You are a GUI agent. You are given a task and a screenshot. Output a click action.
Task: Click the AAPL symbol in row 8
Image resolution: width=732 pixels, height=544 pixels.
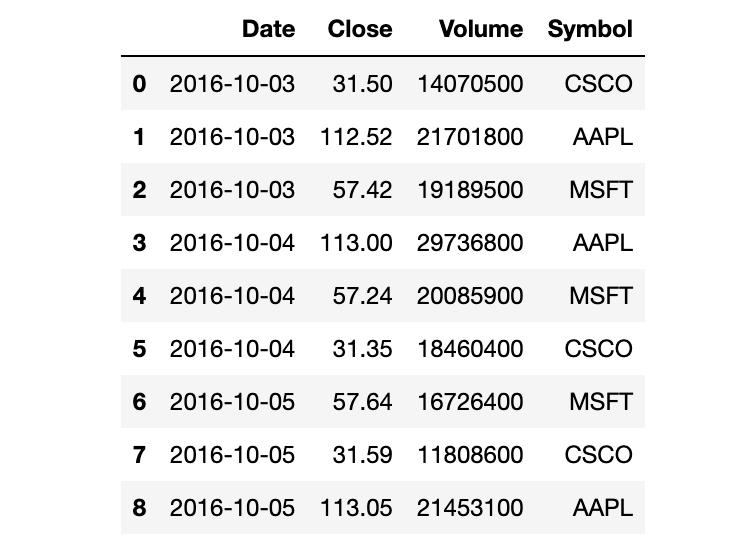coord(603,508)
